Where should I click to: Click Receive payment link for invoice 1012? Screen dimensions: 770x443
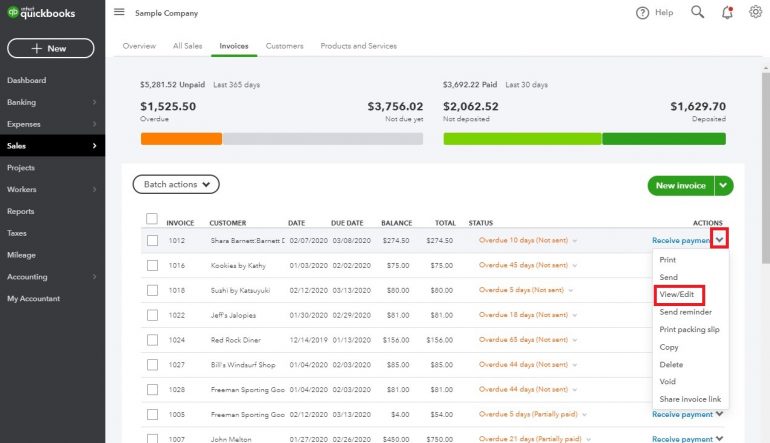pos(681,240)
